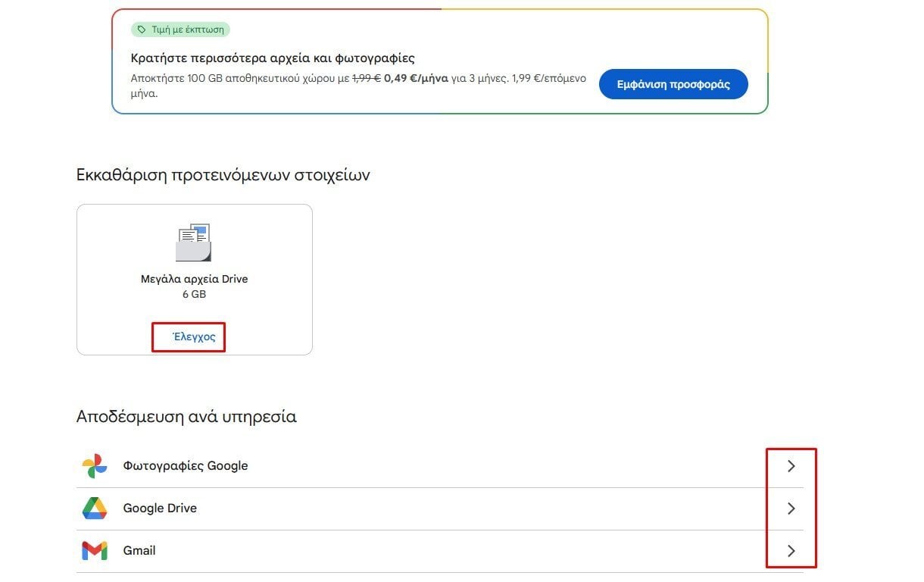924x582 pixels.
Task: Select the Φωτογραφίες Google service label
Action: click(x=186, y=466)
